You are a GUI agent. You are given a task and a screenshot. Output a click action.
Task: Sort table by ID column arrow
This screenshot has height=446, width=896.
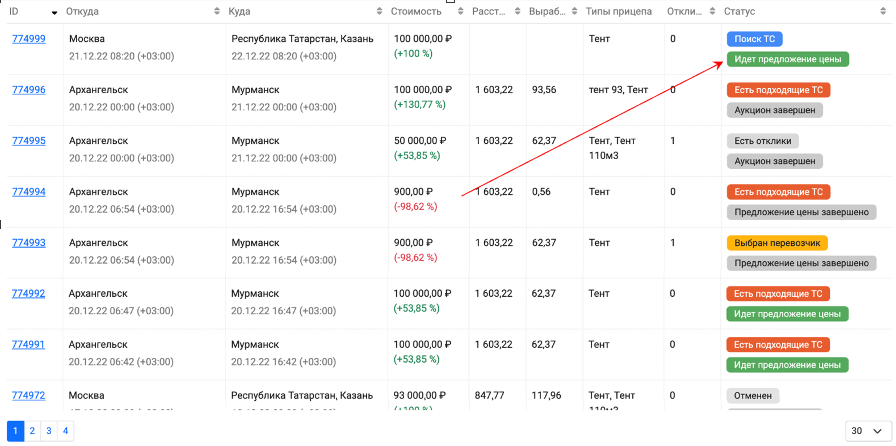click(x=54, y=12)
